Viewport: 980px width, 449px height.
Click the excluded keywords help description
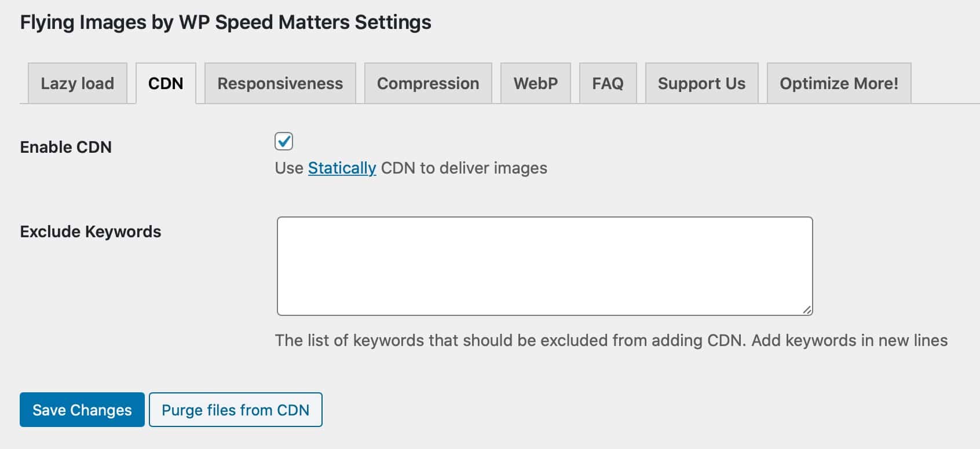(x=612, y=340)
